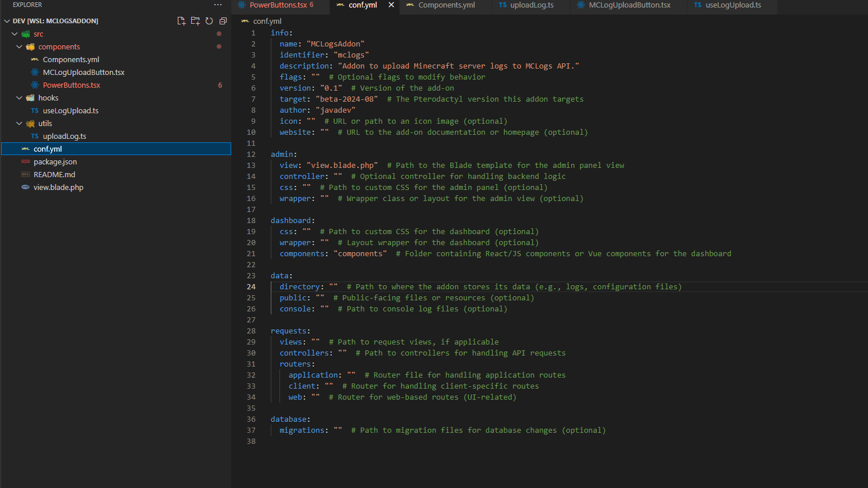Viewport: 868px width, 488px height.
Task: Collapse the utils folder chevron
Action: [19, 123]
